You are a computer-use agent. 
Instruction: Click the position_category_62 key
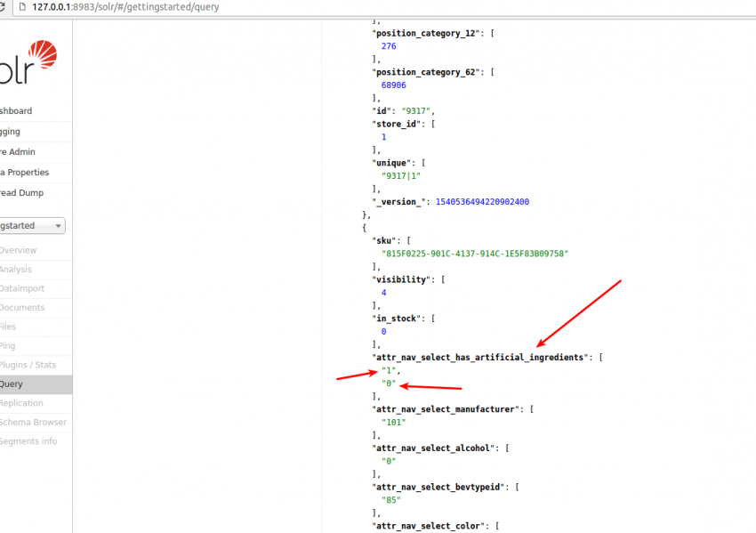pos(426,72)
